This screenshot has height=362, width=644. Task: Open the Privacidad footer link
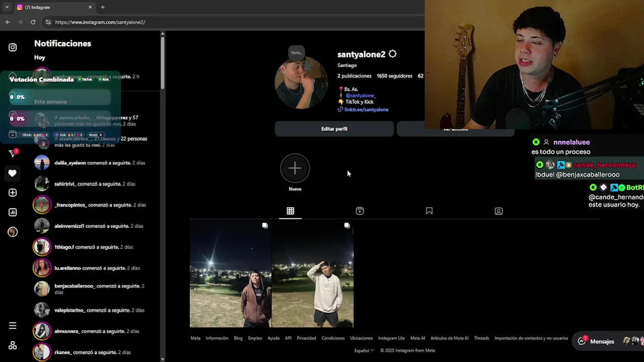click(306, 338)
